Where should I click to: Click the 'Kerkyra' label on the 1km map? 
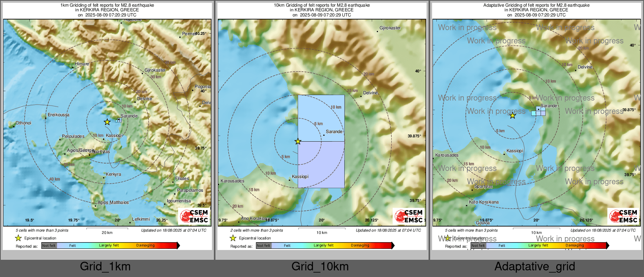click(113, 174)
